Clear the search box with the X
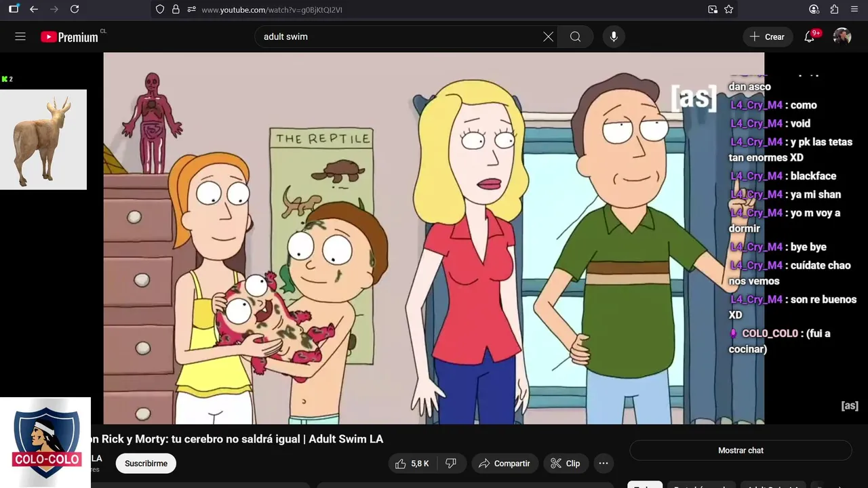868x488 pixels. pos(548,37)
